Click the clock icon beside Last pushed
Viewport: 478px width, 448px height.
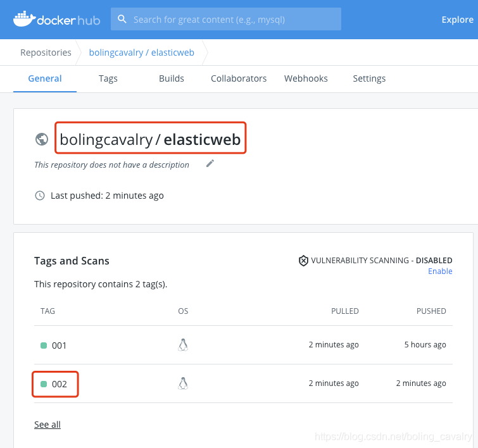(x=40, y=196)
